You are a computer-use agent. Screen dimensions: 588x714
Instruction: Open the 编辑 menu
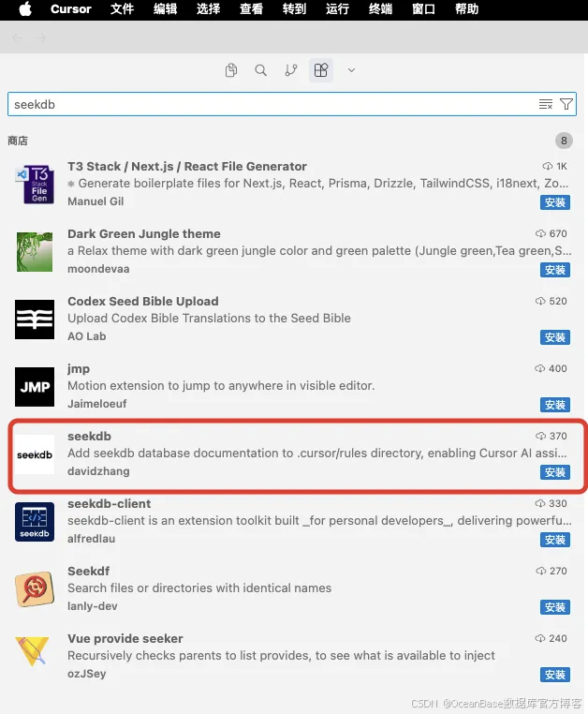click(x=165, y=9)
